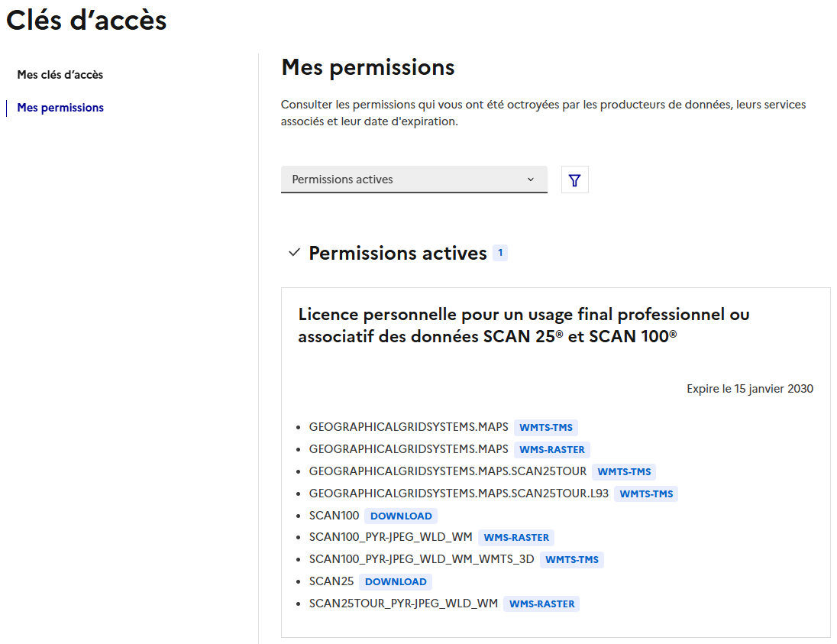The width and height of the screenshot is (837, 644).
Task: Click the checkmark next to Permissions actives heading
Action: [x=293, y=252]
